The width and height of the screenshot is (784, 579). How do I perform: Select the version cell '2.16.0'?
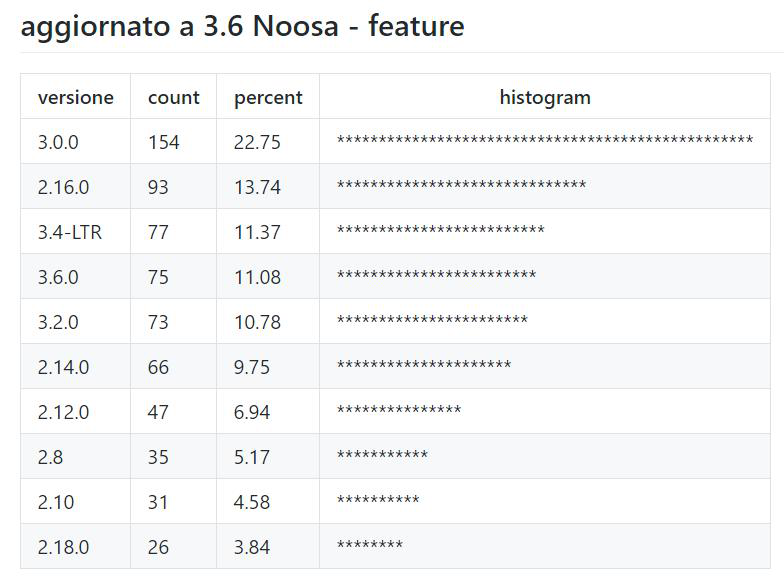point(63,187)
